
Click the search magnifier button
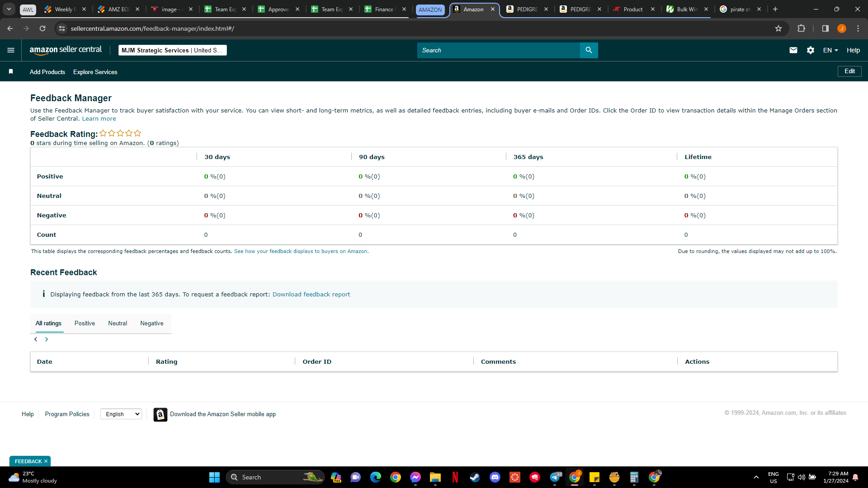tap(589, 50)
